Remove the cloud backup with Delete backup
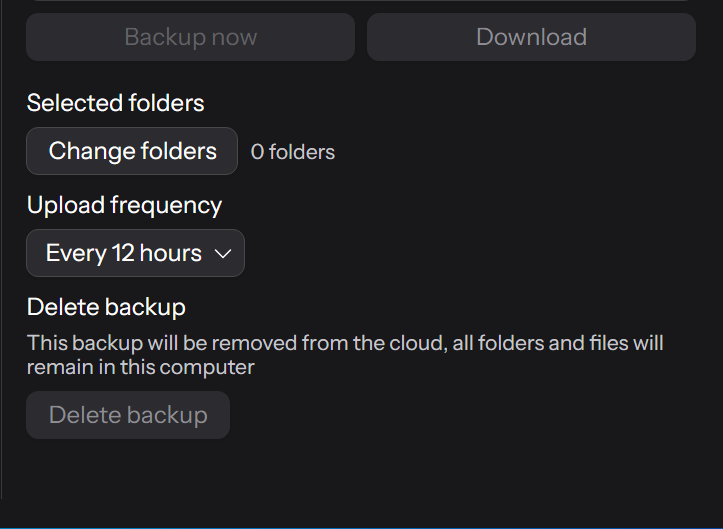This screenshot has height=529, width=723. 128,415
